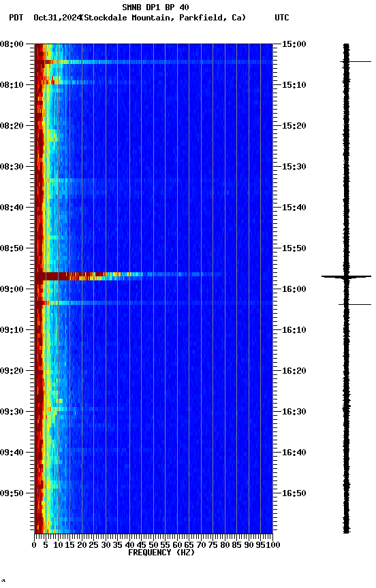Click the 16:10 UTC time label
Screen dimensions: 376x588
[294, 330]
